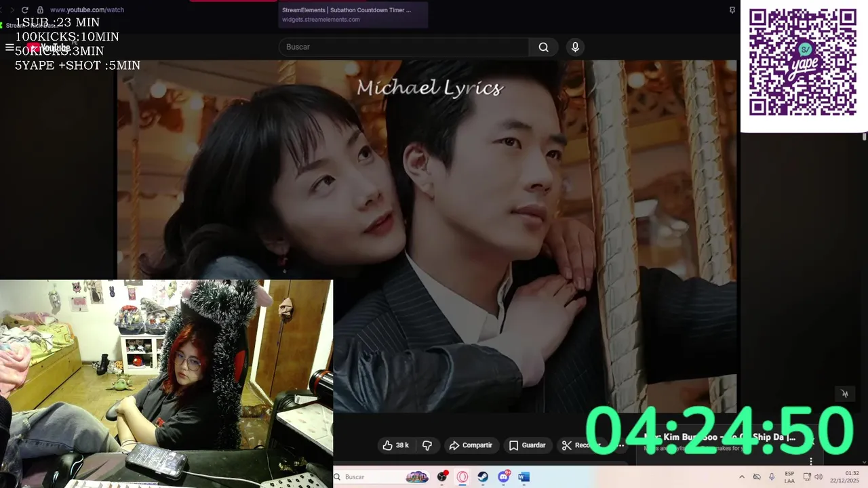Viewport: 868px width, 488px height.
Task: Open the YouTube hamburger guide menu
Action: tap(9, 47)
